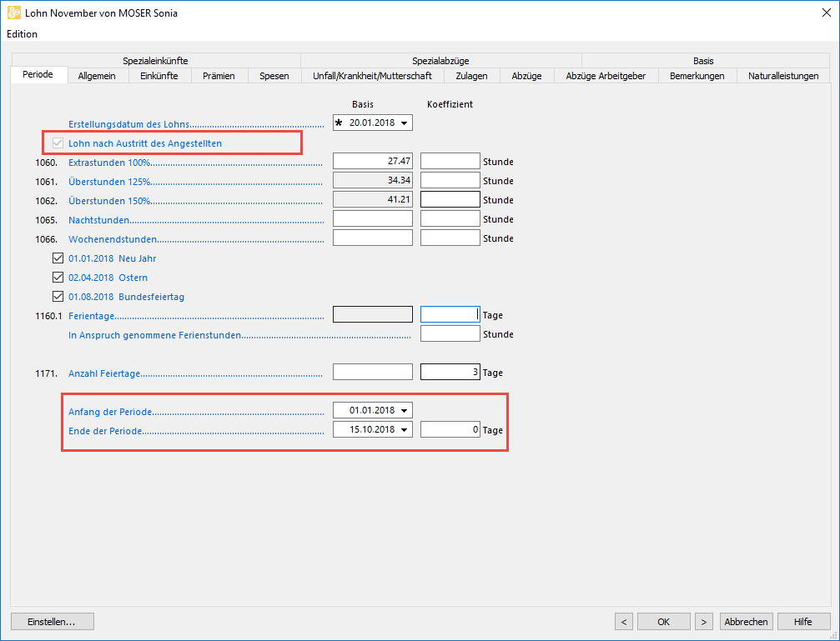Open the Unfall/Krankheit/Mutterschaft tab
840x641 pixels.
point(372,76)
